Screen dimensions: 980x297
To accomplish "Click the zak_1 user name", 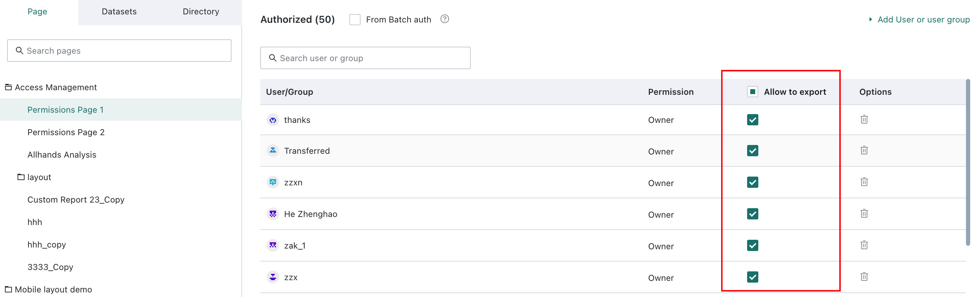I will click(295, 246).
